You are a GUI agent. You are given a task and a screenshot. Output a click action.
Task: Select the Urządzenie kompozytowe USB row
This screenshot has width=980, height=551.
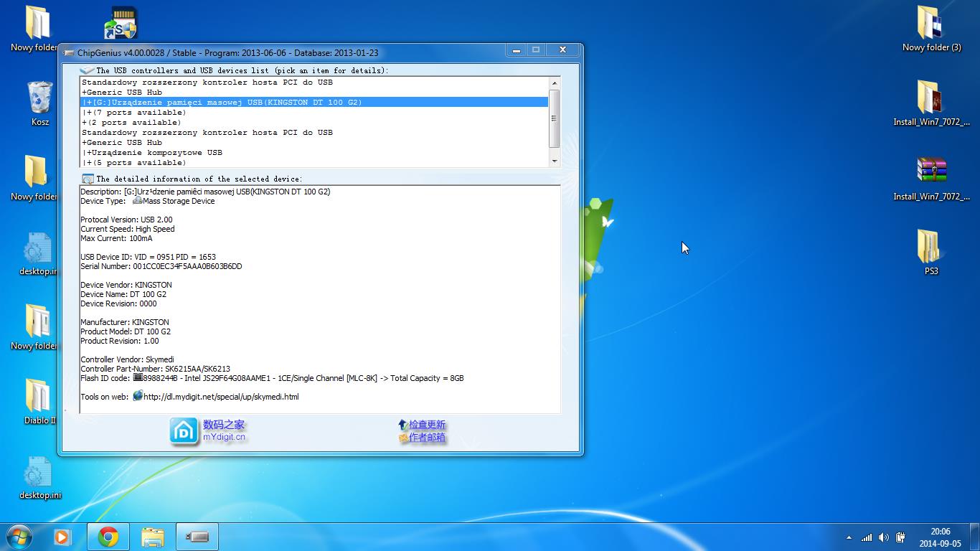(314, 153)
